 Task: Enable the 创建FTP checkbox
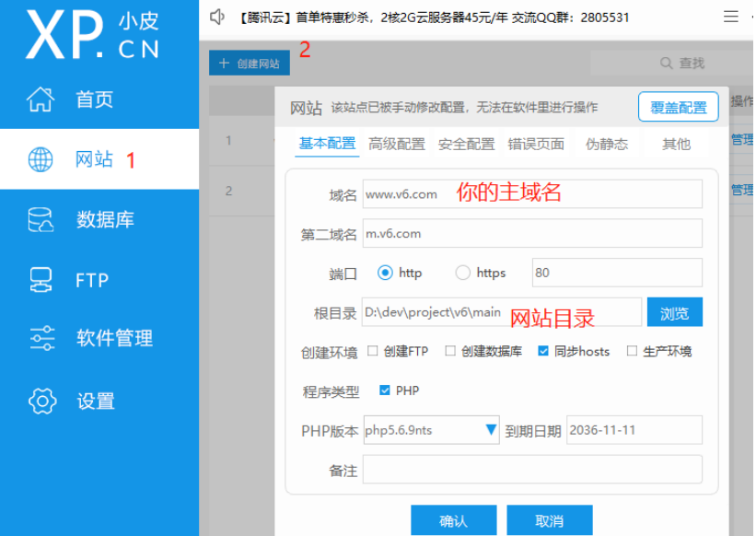pos(373,351)
